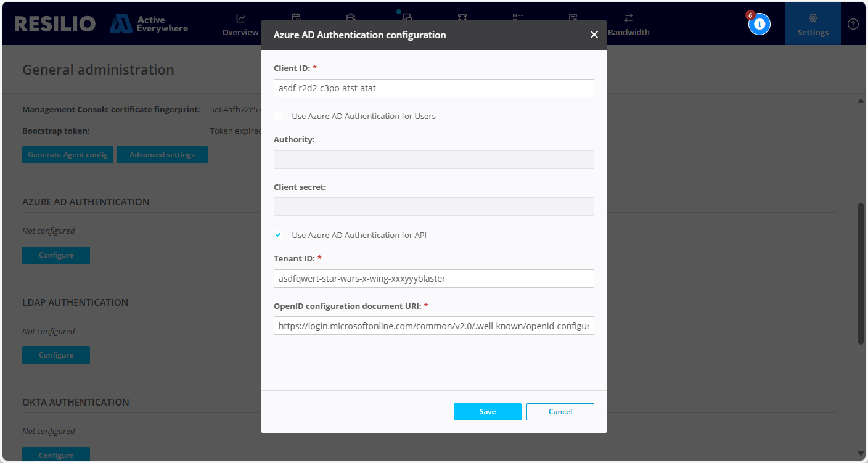Click the OpenID configuration document URI field

point(433,326)
